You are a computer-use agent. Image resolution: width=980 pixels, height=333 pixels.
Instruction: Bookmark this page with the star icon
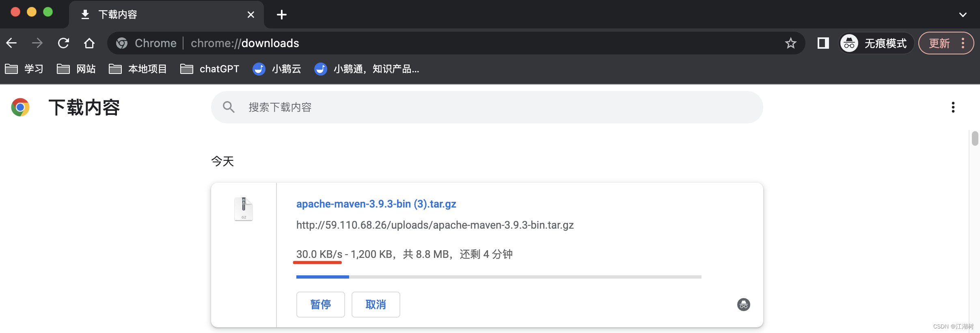(x=790, y=43)
